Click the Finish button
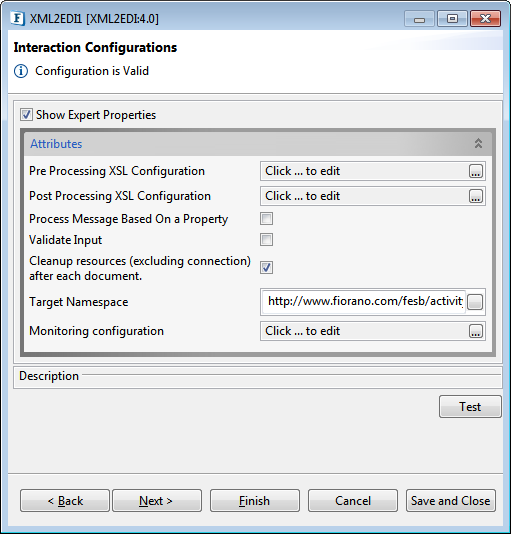Image resolution: width=511 pixels, height=534 pixels. click(x=255, y=501)
